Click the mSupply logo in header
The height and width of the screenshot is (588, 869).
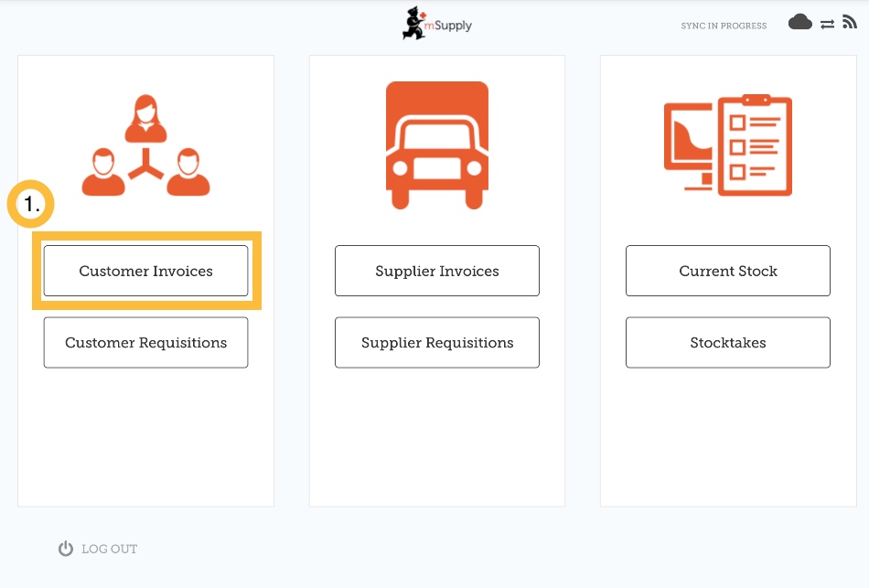coord(436,25)
